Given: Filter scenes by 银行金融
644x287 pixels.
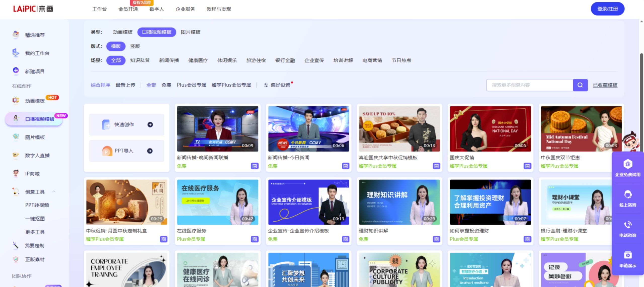Looking at the screenshot, I should pyautogui.click(x=285, y=60).
